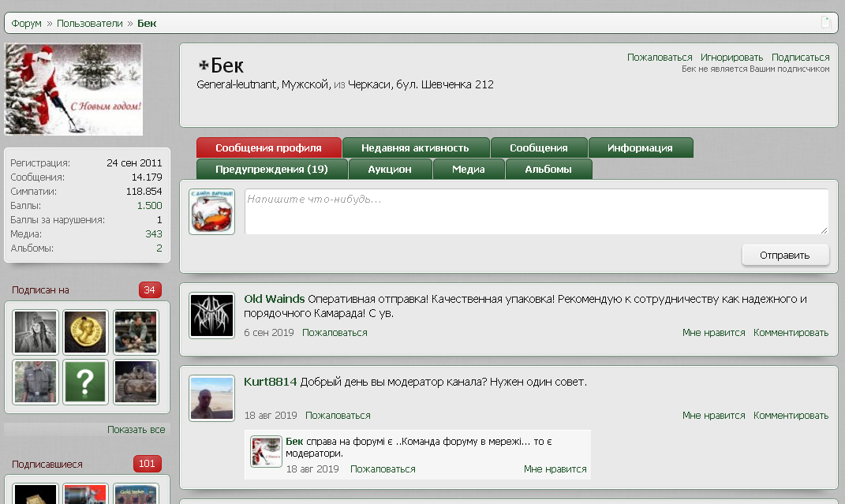Open Недавняя активность tab

416,147
